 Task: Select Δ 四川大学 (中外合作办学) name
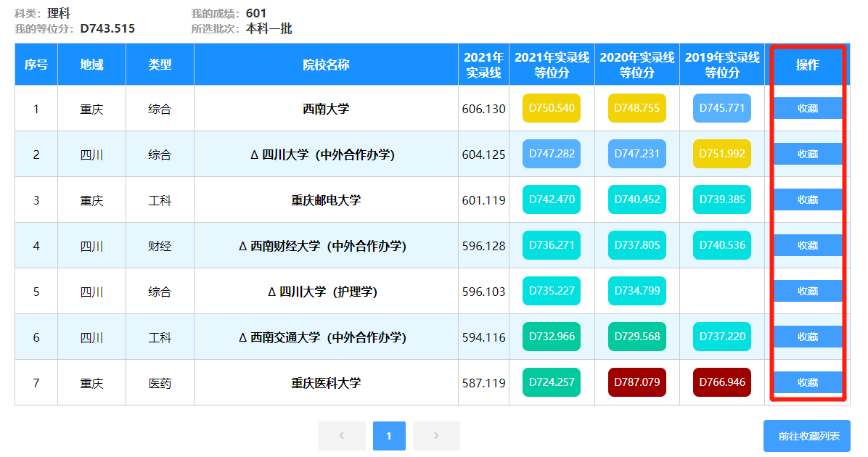pyautogui.click(x=323, y=155)
